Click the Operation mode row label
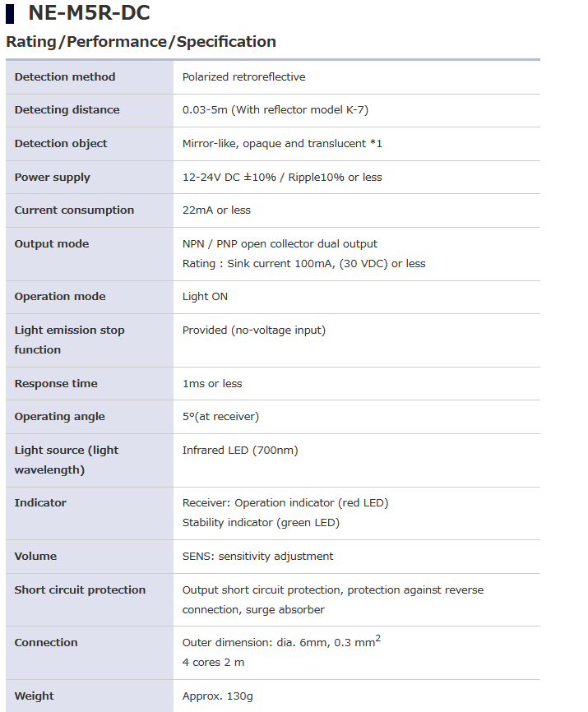Viewport: 588px width, 712px height. 59,297
